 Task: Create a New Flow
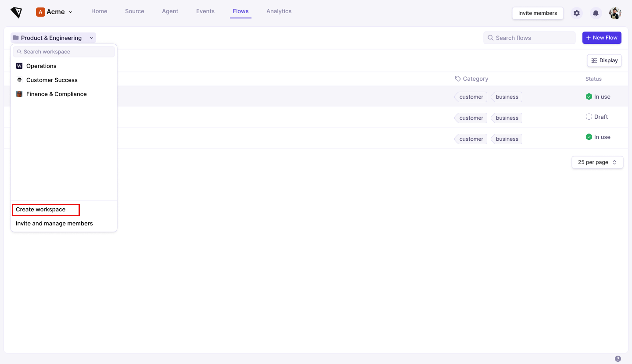pyautogui.click(x=602, y=38)
